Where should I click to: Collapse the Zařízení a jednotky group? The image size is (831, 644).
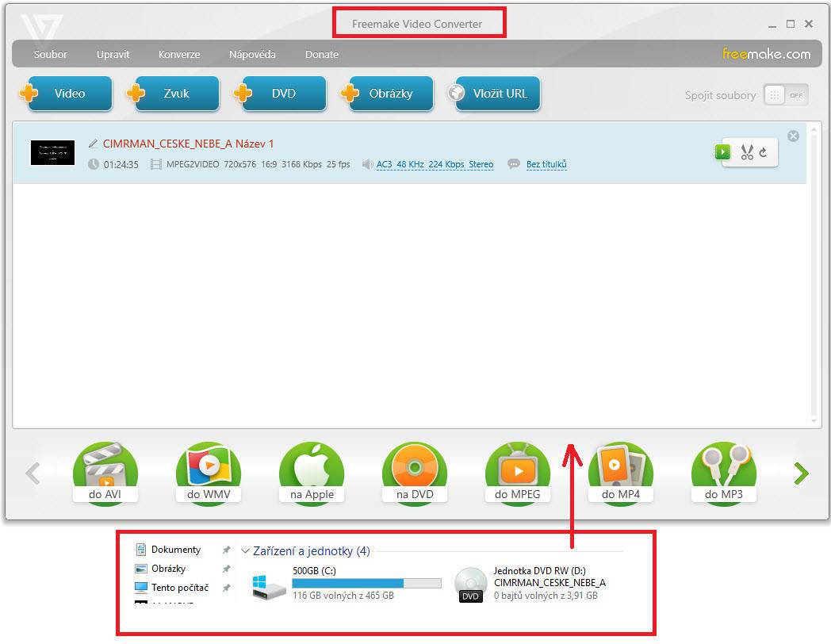[x=245, y=551]
